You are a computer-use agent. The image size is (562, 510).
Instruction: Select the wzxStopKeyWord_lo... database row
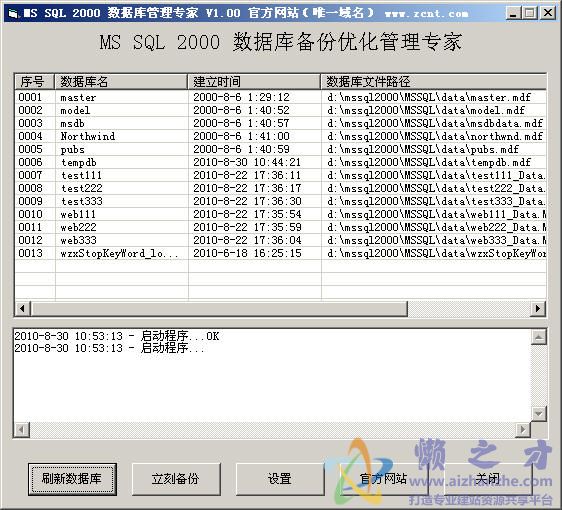281,253
